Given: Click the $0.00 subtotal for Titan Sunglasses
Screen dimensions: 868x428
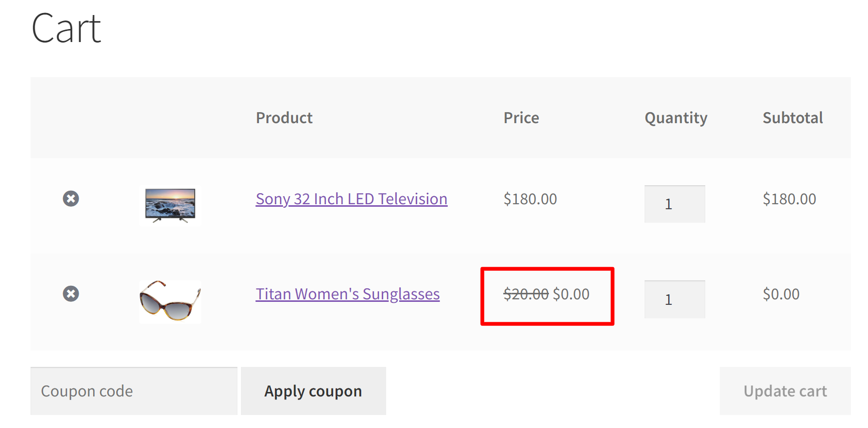Looking at the screenshot, I should click(x=781, y=294).
